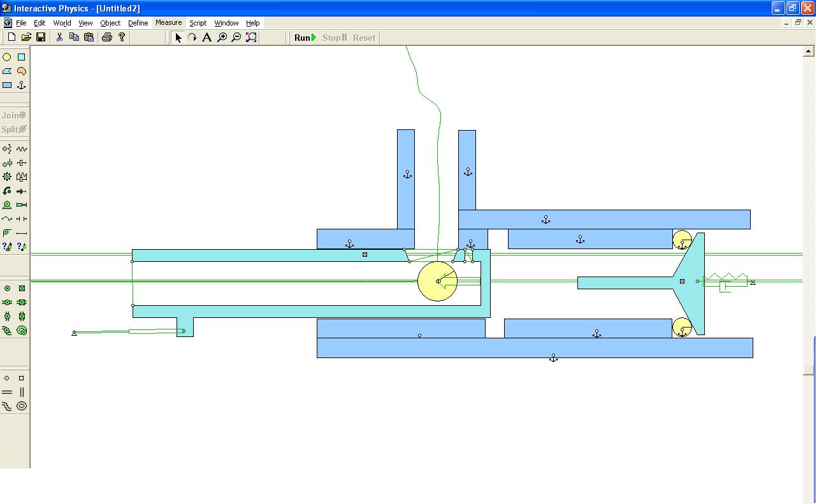Select the Force arrow tool
The height and width of the screenshot is (504, 817).
point(22,191)
